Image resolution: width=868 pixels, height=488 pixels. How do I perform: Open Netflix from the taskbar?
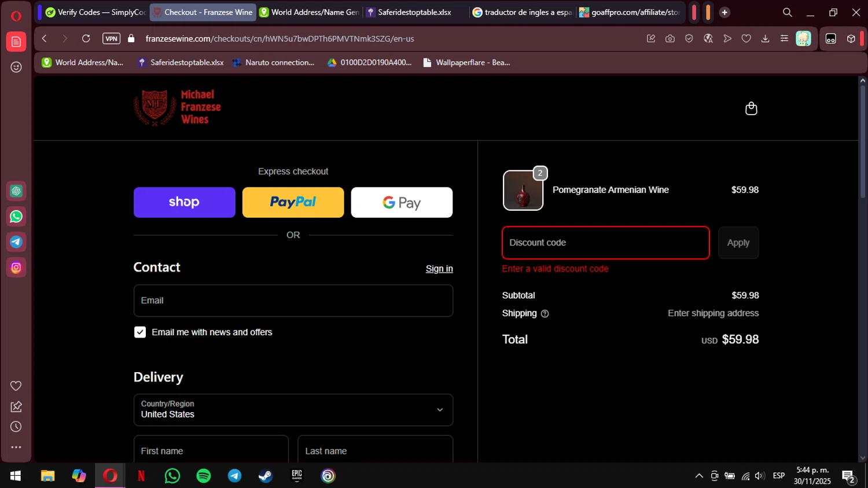tap(141, 476)
